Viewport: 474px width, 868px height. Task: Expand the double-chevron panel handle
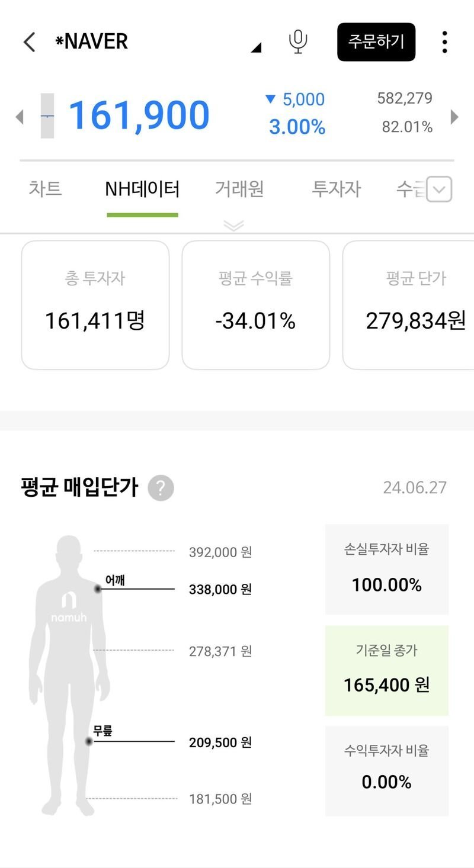(234, 226)
